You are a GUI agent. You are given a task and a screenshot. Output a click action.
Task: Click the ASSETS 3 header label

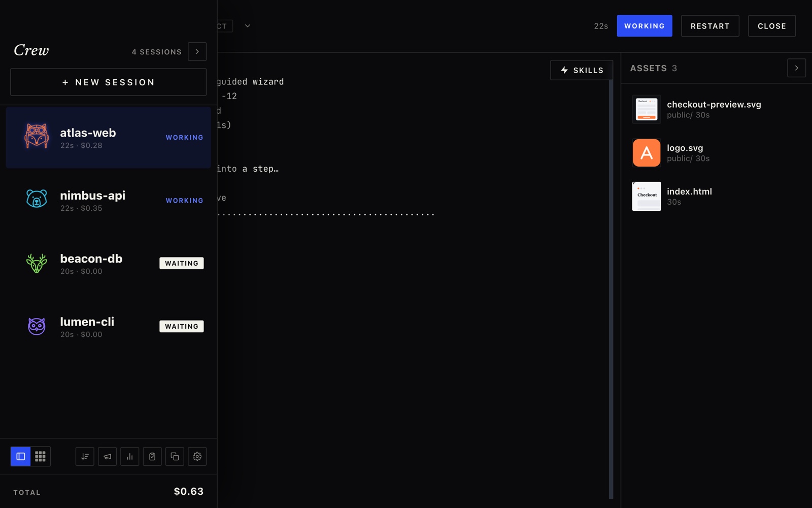point(654,68)
